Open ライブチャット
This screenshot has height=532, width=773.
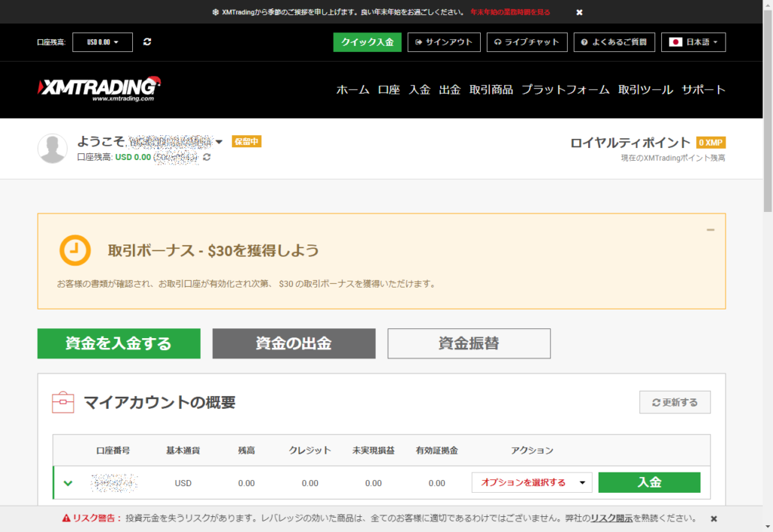(x=527, y=42)
